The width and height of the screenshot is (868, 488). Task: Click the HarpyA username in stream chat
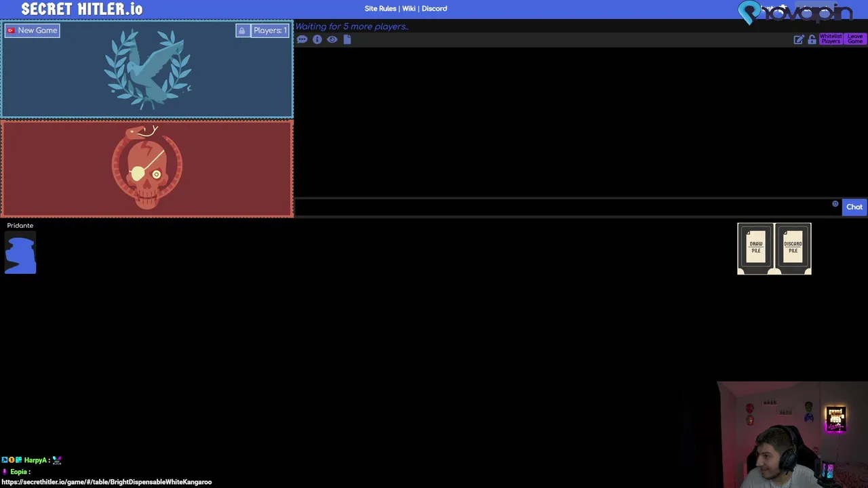point(35,460)
